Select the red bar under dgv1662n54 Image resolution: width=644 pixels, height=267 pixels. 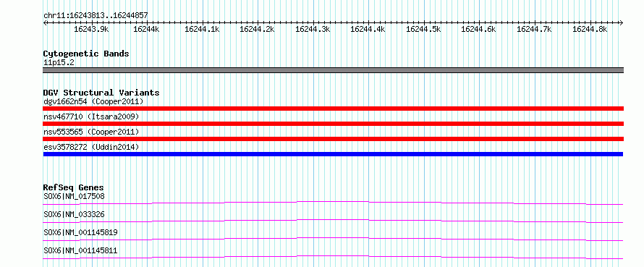coord(333,109)
